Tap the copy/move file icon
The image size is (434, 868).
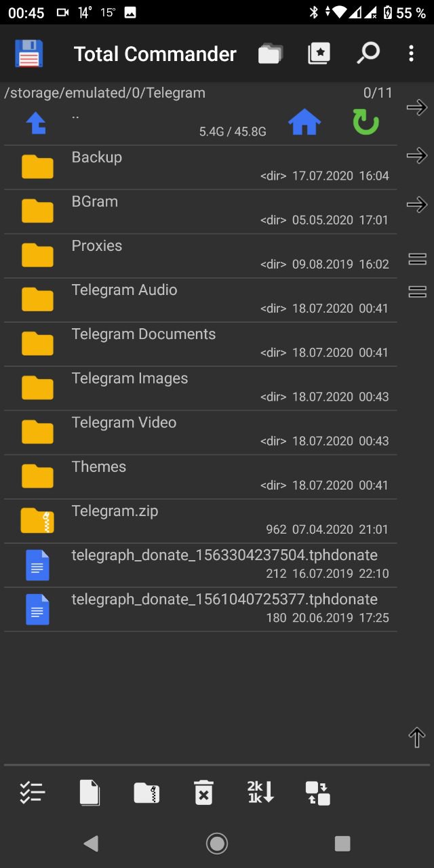pyautogui.click(x=90, y=792)
